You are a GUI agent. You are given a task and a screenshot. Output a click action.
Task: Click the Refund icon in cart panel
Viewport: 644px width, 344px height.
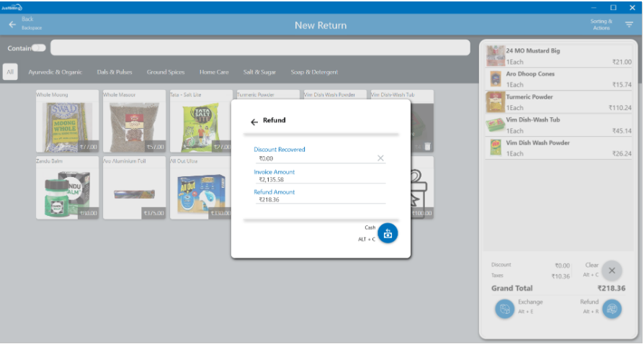coord(612,309)
